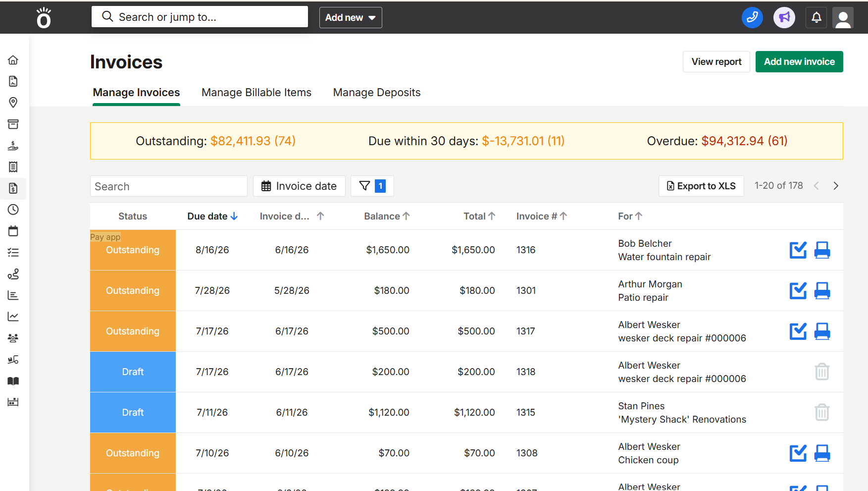Open the people group icon in sidebar
Screen dimensions: 868x491
tap(13, 338)
